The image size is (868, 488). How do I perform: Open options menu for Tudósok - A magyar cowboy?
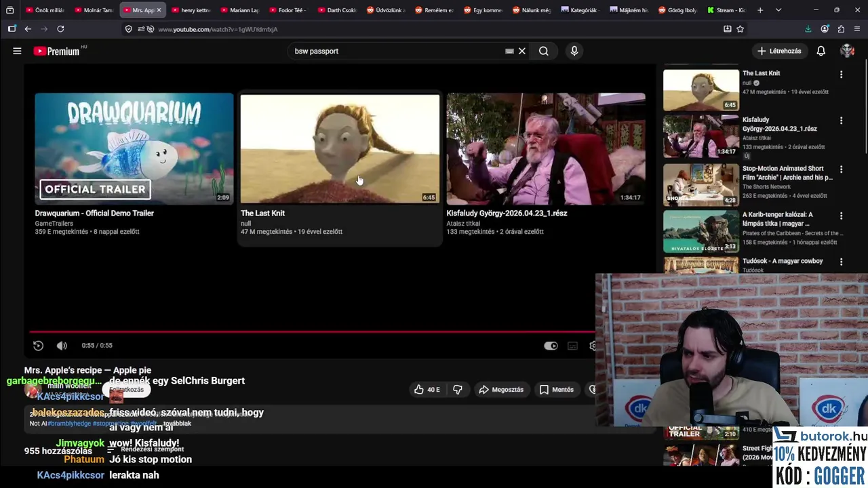pos(841,262)
